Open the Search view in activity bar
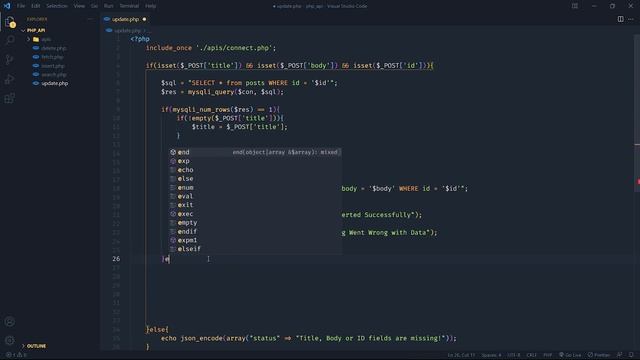The height and width of the screenshot is (360, 640). 10,40
